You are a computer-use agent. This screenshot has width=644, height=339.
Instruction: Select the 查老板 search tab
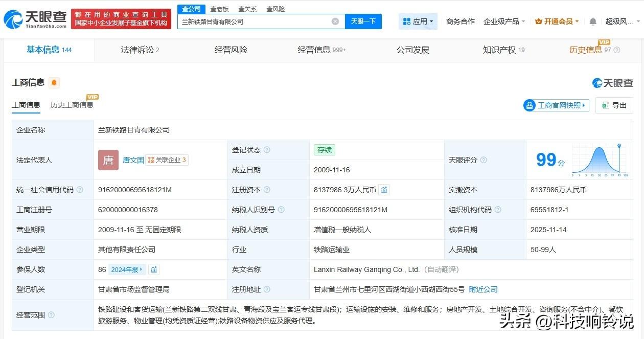[x=219, y=9]
